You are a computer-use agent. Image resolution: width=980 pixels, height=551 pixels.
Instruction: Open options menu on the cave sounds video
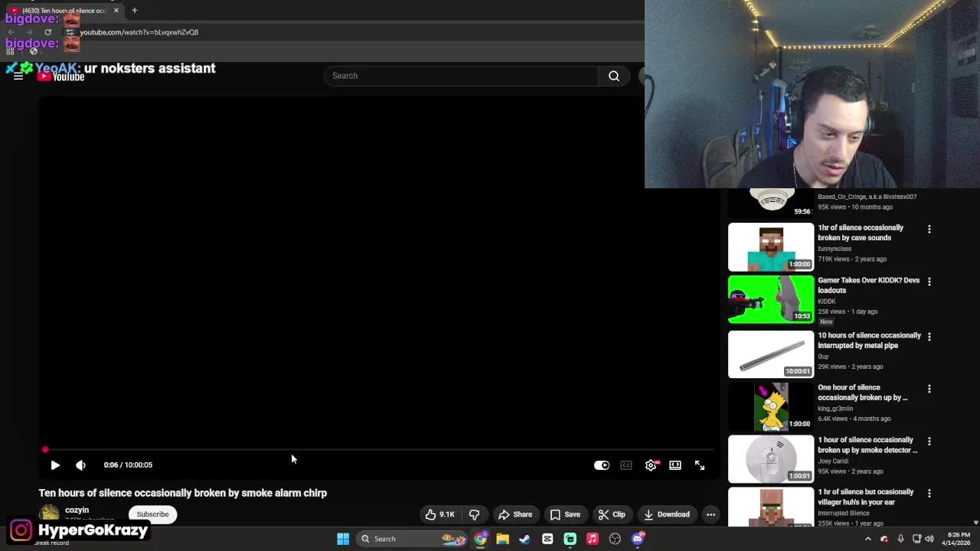(x=929, y=229)
